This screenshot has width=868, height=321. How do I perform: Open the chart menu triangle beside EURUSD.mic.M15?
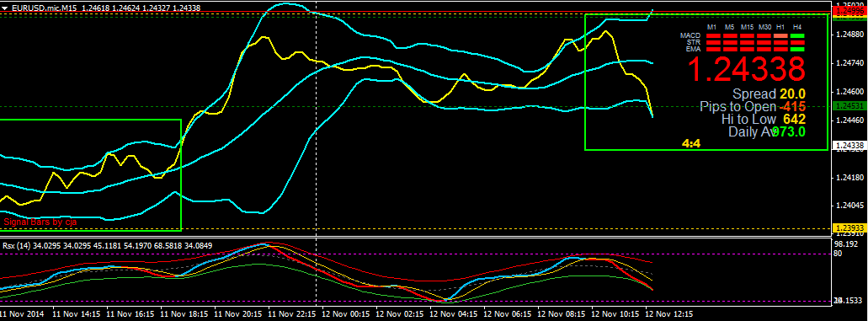pyautogui.click(x=4, y=8)
